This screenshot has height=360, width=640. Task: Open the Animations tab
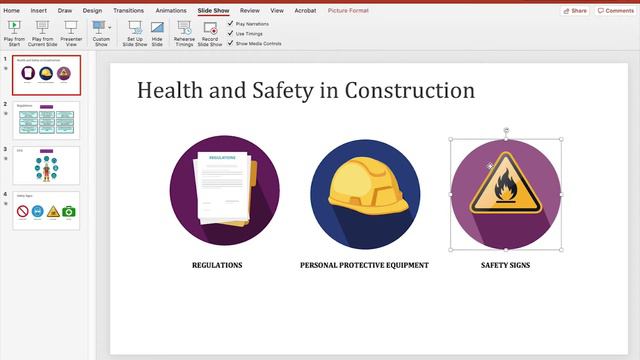(x=171, y=11)
